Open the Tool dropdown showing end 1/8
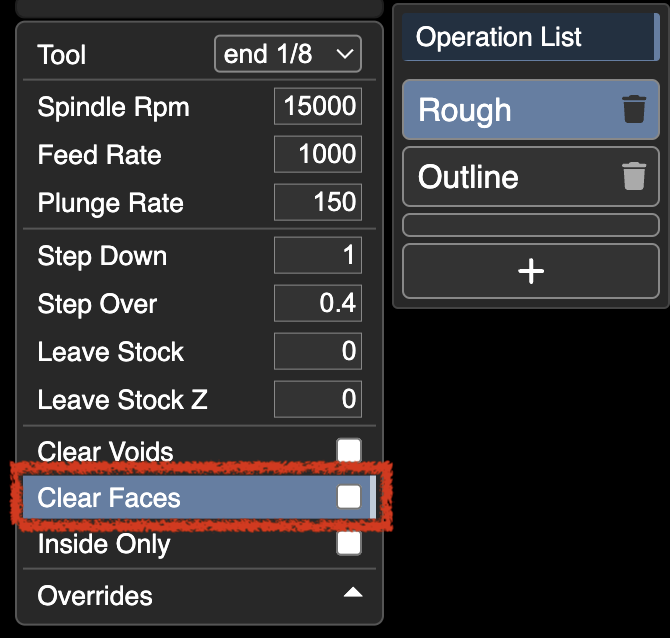The width and height of the screenshot is (670, 638). [x=288, y=54]
